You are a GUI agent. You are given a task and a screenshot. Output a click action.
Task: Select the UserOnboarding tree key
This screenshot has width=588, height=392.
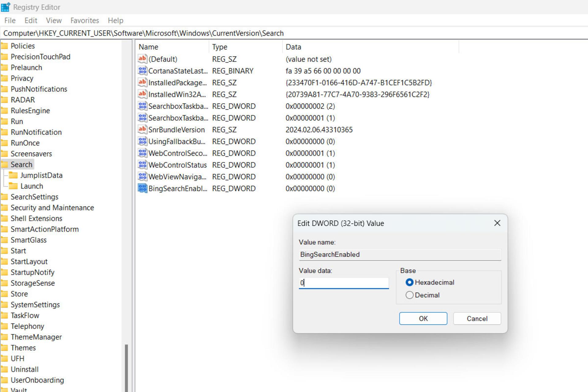(x=37, y=380)
